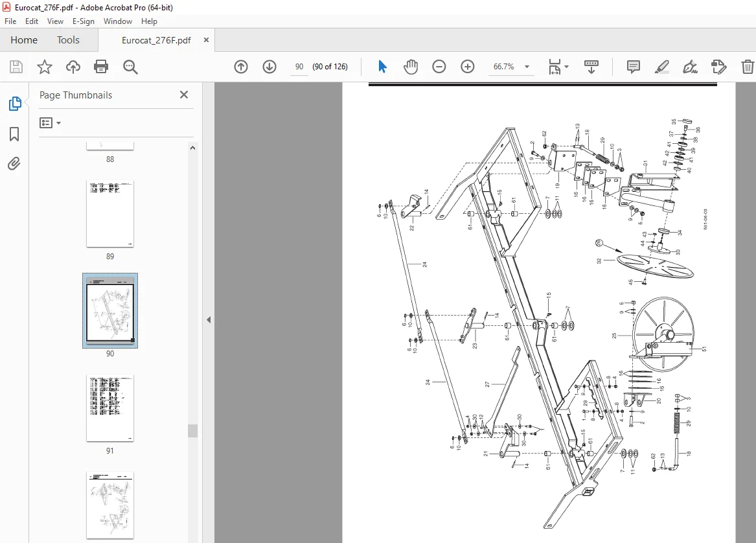Choose the Selection arrow tool
Screen dimensions: 756x543
[382, 67]
